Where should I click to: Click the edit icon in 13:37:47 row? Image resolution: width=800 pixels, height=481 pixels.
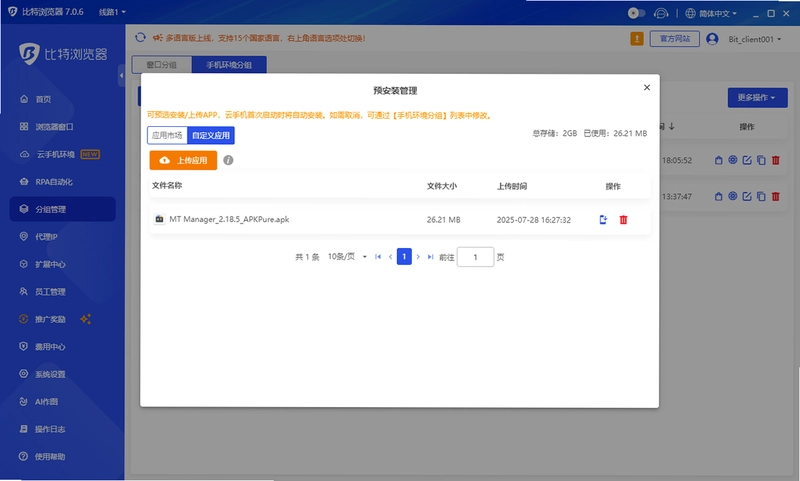tap(747, 196)
